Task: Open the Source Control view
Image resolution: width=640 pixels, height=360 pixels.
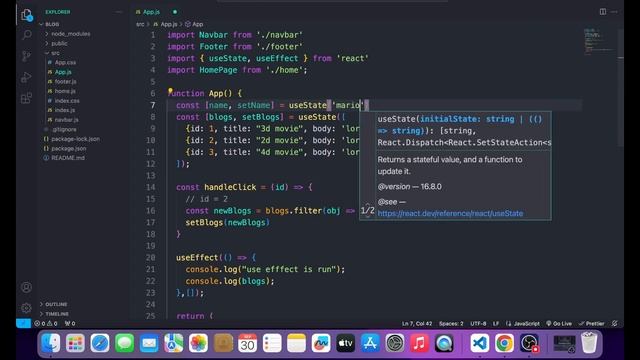Action: point(27,56)
